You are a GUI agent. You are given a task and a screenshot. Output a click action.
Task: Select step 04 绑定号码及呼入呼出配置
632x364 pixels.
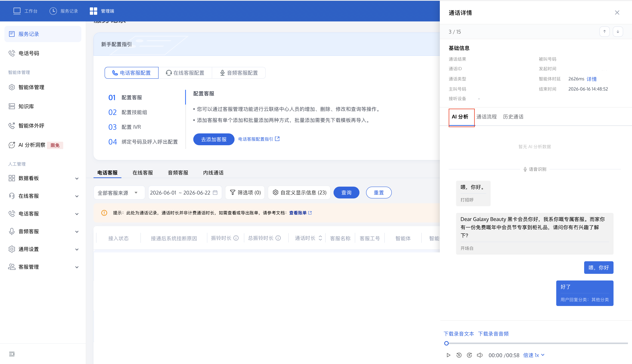143,142
